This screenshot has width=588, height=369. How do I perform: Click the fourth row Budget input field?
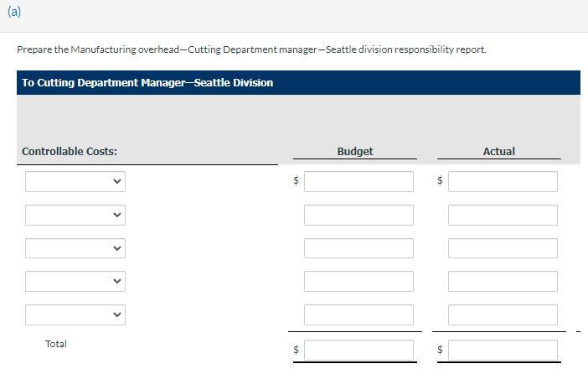coord(358,281)
